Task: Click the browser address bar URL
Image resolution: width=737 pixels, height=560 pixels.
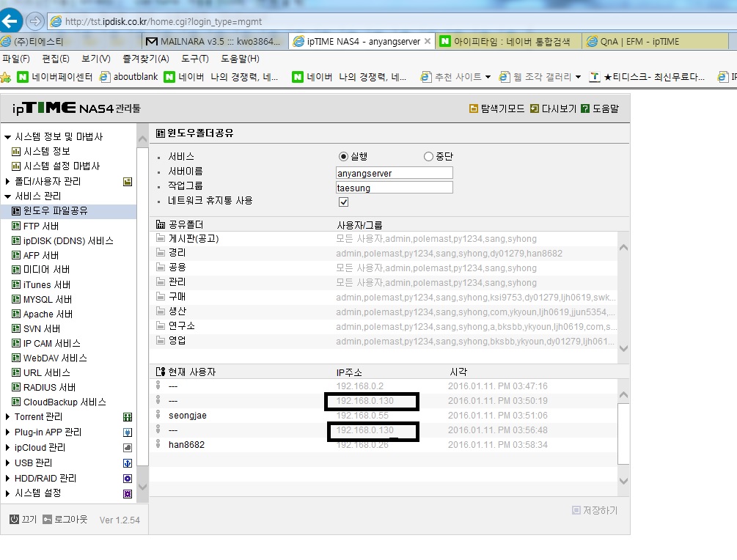Action: pos(164,21)
